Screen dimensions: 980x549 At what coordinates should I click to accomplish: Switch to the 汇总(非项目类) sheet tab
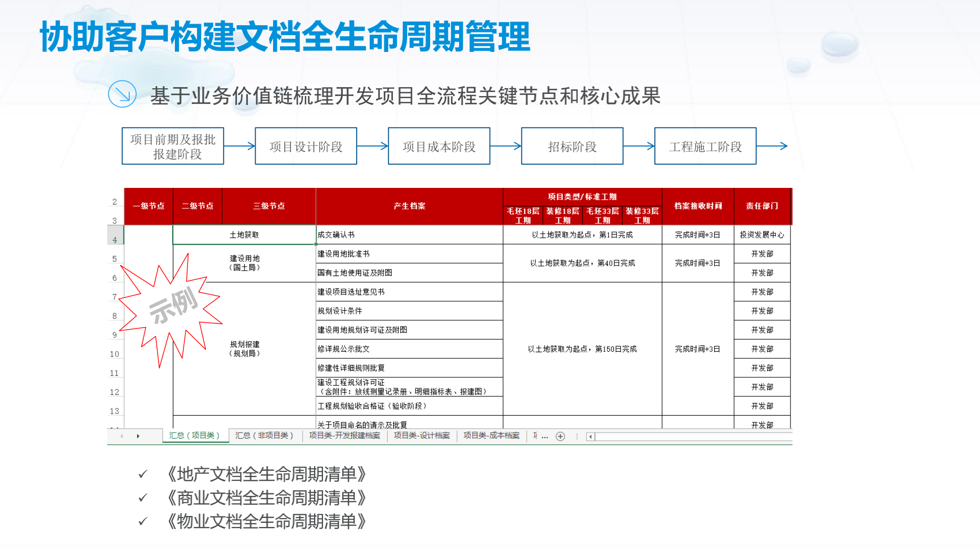[x=265, y=436]
